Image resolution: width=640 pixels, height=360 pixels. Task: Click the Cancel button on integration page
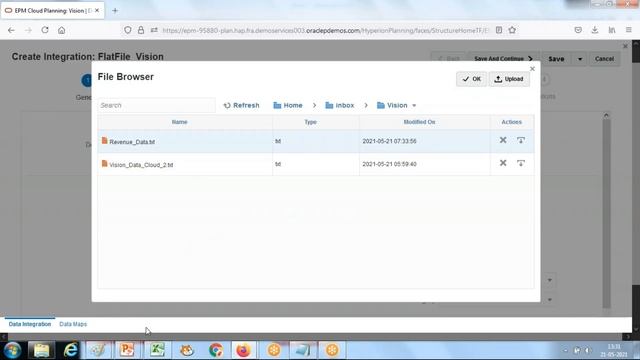(x=604, y=59)
